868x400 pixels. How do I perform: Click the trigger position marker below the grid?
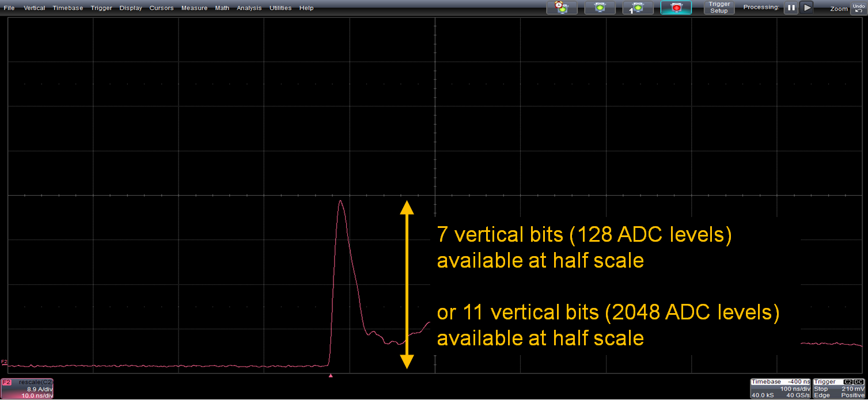coord(331,375)
